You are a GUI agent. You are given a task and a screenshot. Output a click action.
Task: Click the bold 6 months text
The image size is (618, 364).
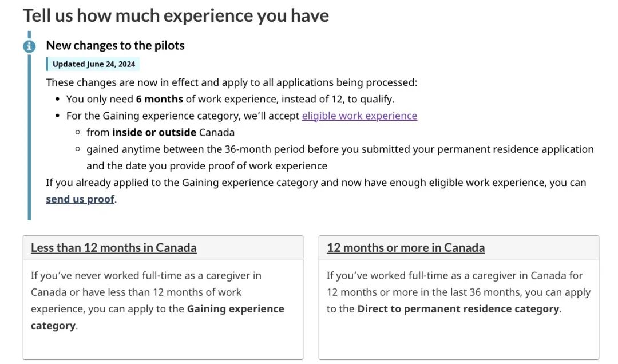tap(159, 99)
